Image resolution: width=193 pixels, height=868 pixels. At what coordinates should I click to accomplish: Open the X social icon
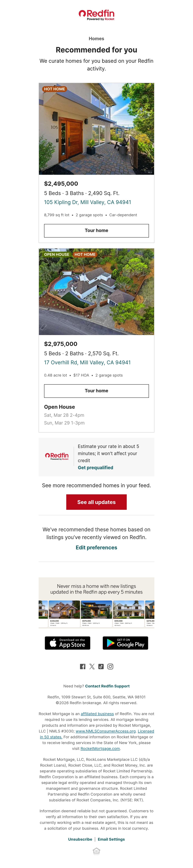[92, 666]
